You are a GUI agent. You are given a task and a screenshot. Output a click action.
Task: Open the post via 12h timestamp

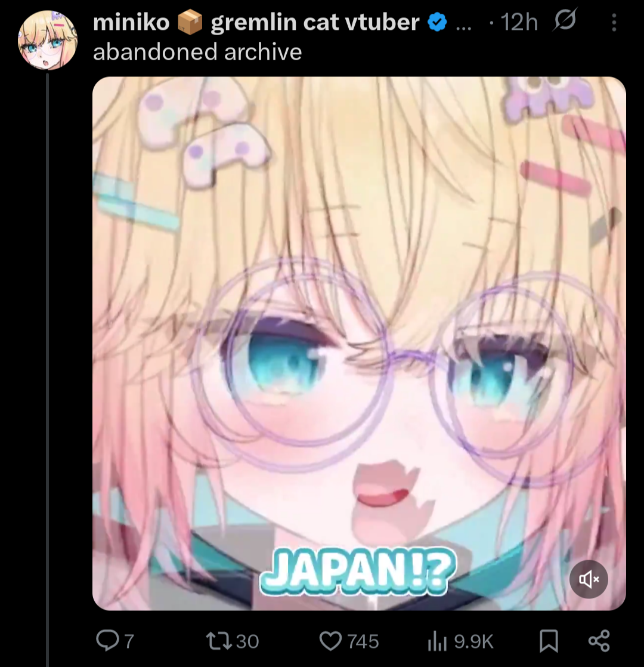[x=519, y=22]
